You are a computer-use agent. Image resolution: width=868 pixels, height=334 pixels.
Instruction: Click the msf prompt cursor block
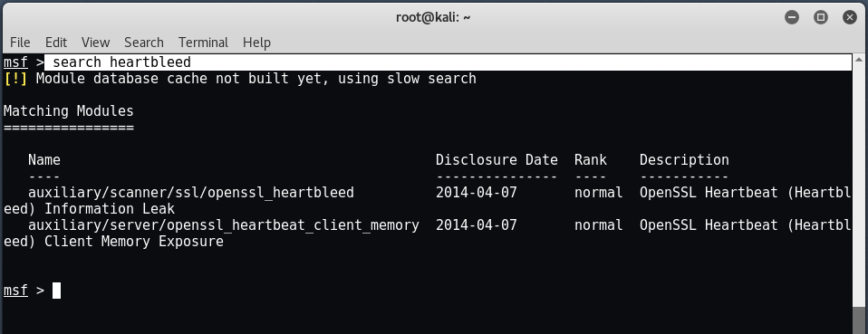56,291
